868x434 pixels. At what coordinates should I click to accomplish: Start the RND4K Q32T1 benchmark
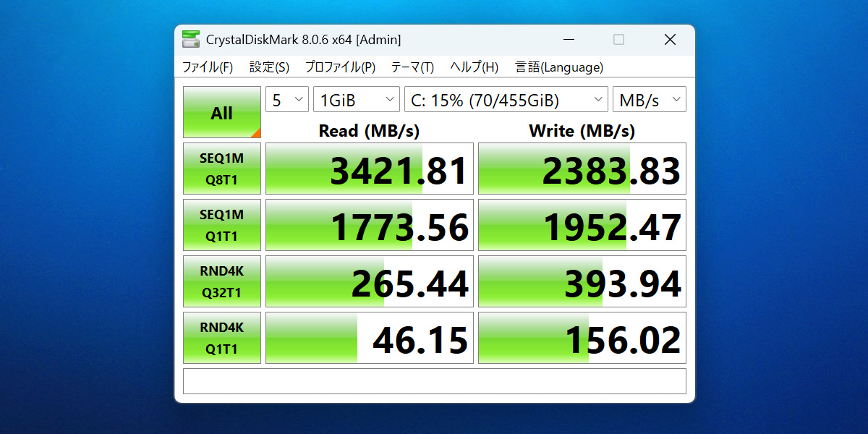click(221, 281)
